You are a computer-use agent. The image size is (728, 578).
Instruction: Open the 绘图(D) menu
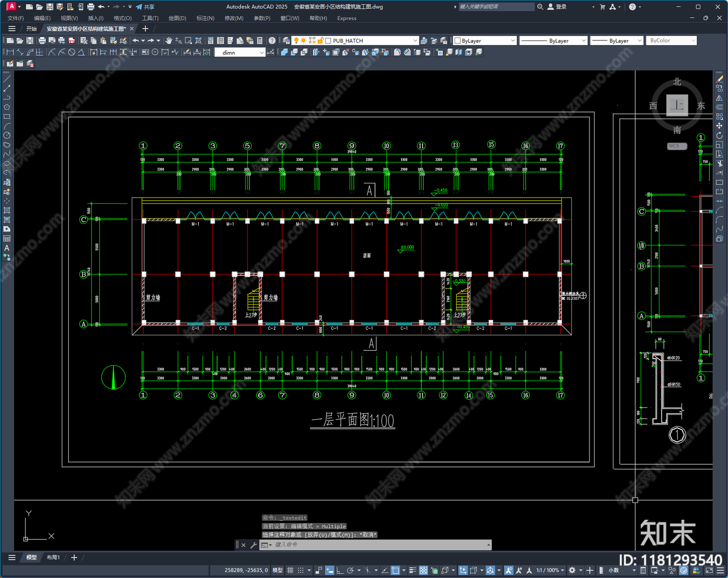177,18
